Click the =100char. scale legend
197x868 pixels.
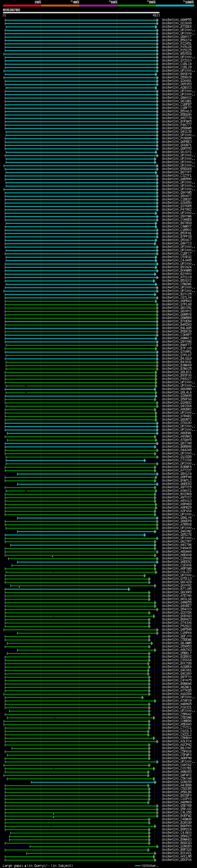146,865
